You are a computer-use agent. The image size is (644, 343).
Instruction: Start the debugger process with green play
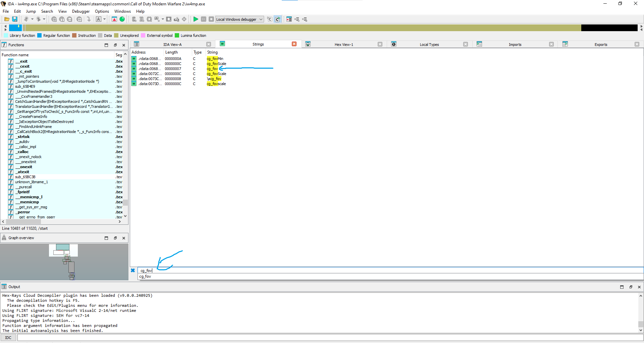coord(196,19)
